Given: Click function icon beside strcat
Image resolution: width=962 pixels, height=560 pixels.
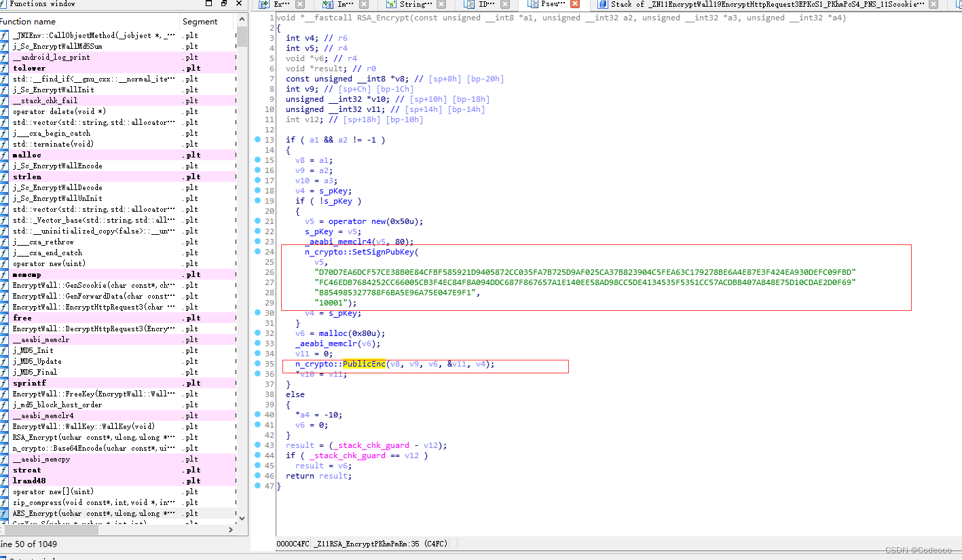Looking at the screenshot, I should [4, 470].
